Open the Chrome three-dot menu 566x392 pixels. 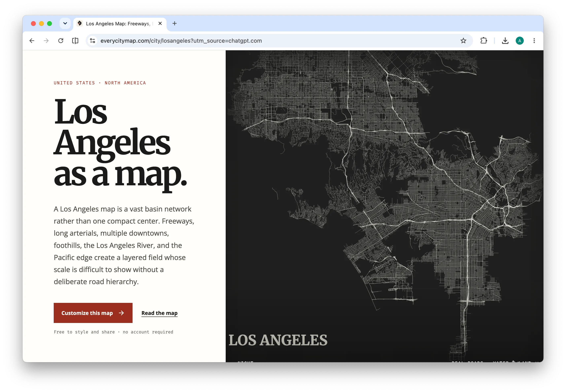coord(534,41)
